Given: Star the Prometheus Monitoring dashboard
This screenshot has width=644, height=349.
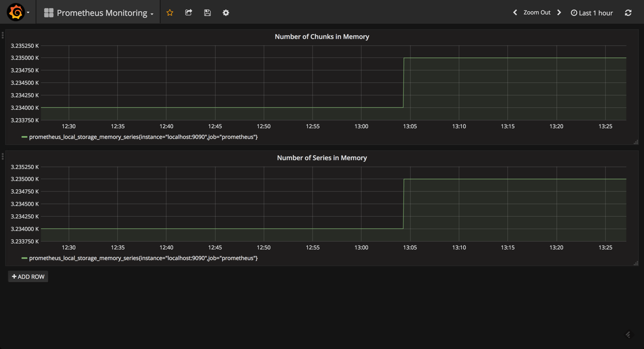Looking at the screenshot, I should (170, 12).
